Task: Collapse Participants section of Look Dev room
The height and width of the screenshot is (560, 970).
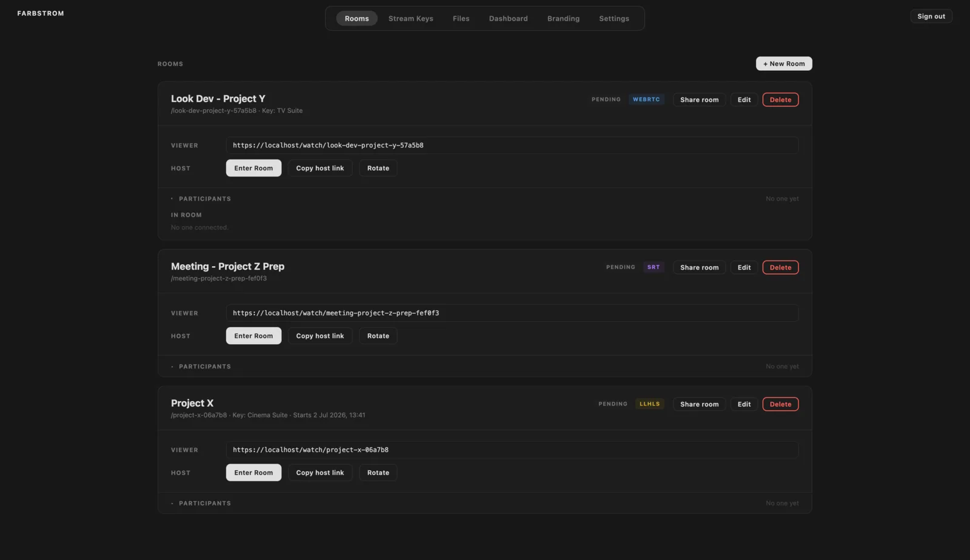Action: coord(201,199)
